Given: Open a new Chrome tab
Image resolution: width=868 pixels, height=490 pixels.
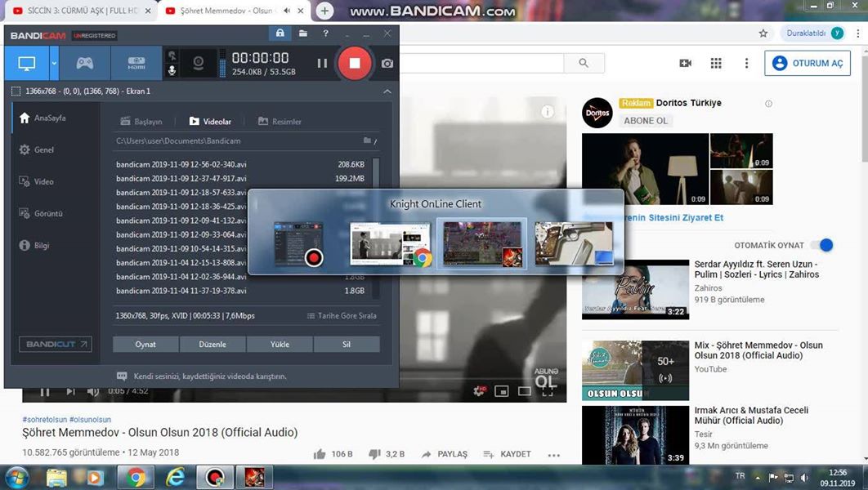Looking at the screenshot, I should (324, 11).
